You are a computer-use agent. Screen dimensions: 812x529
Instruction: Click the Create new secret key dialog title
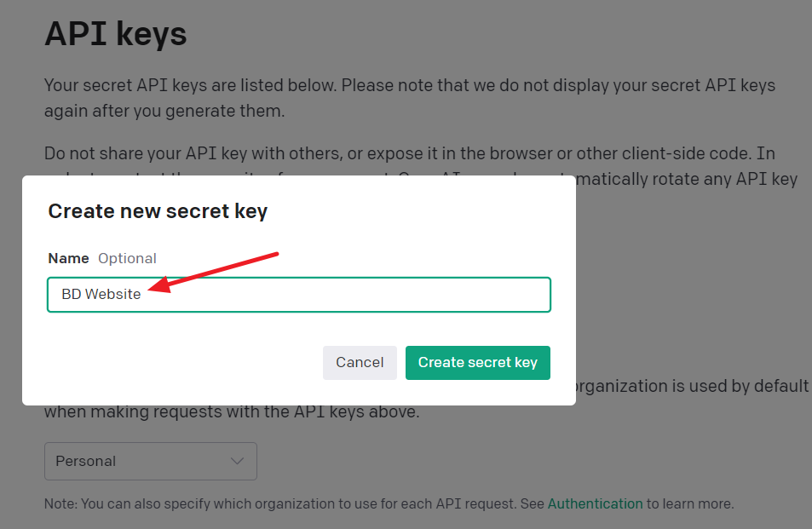[x=158, y=210]
